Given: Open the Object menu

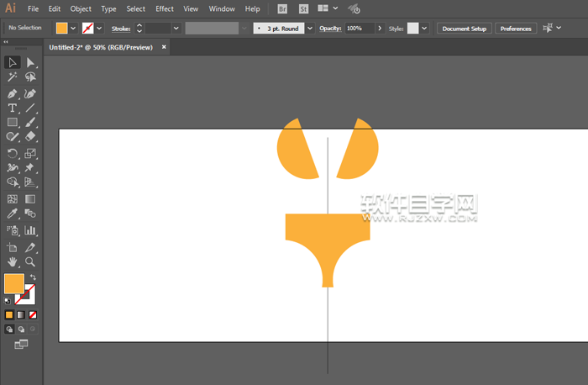Looking at the screenshot, I should click(x=81, y=8).
